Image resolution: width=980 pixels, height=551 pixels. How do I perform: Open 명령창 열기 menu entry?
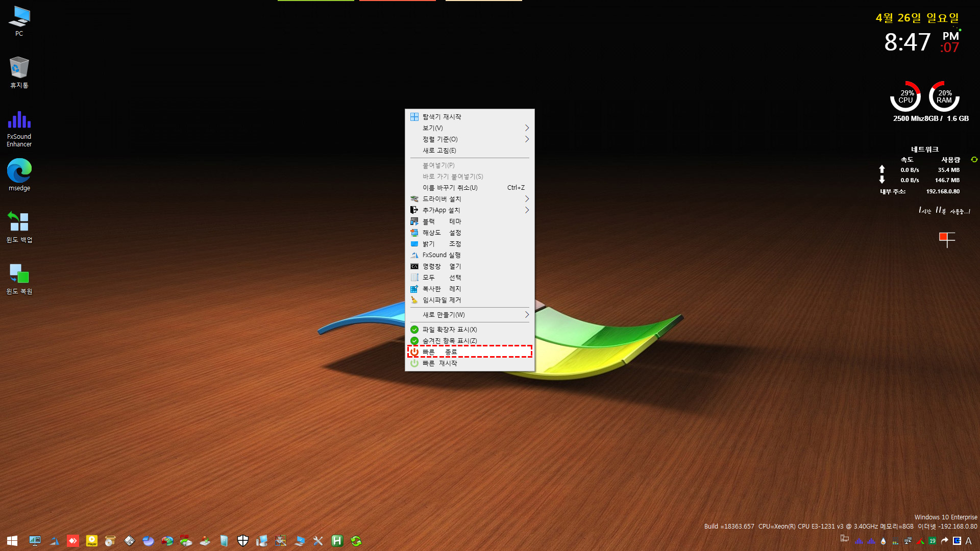tap(470, 266)
